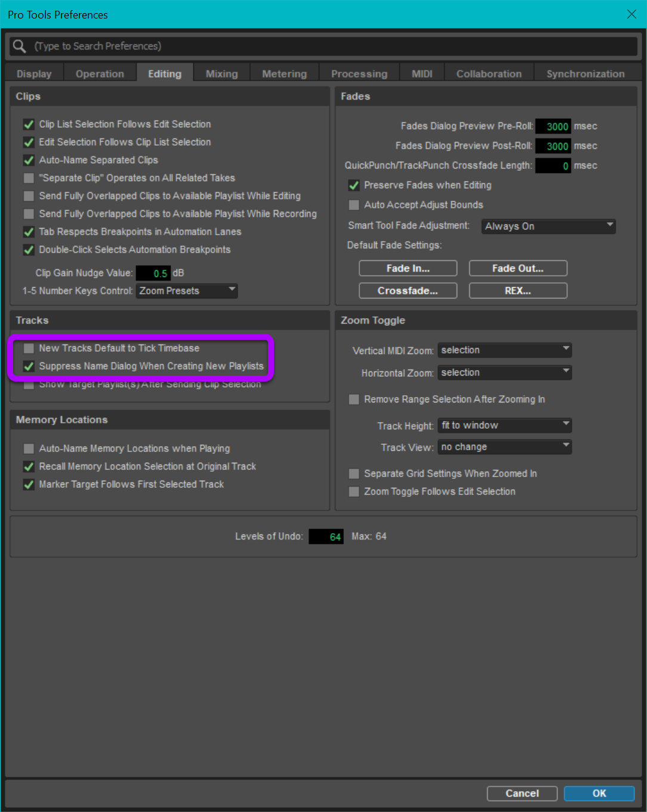
Task: Enable Auto-Name Memory Locations when Playing
Action: [29, 448]
